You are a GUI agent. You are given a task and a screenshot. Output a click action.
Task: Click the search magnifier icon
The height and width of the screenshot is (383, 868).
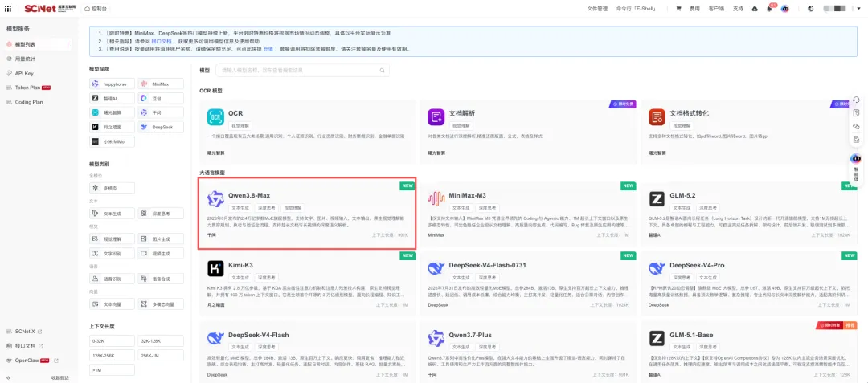[x=382, y=70]
